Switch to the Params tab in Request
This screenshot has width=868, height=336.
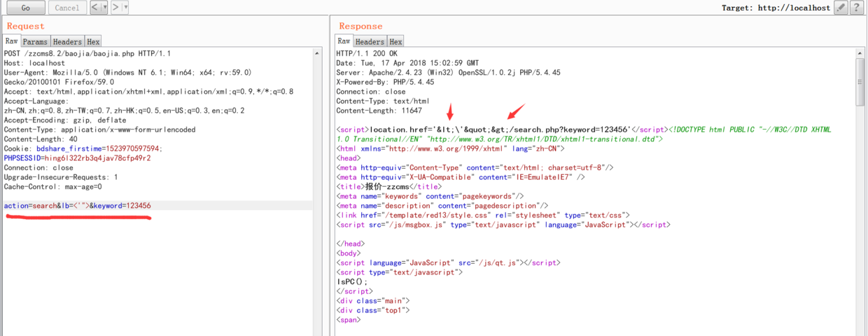tap(35, 42)
